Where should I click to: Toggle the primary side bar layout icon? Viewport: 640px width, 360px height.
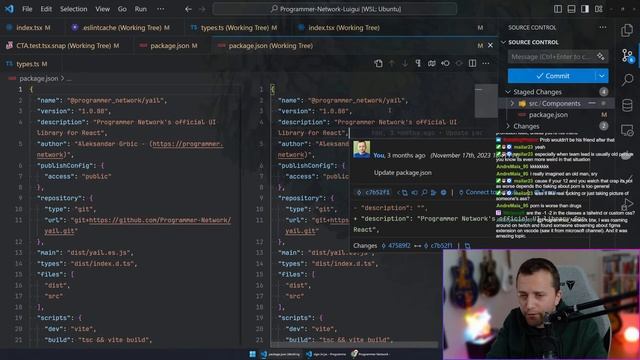click(x=558, y=9)
